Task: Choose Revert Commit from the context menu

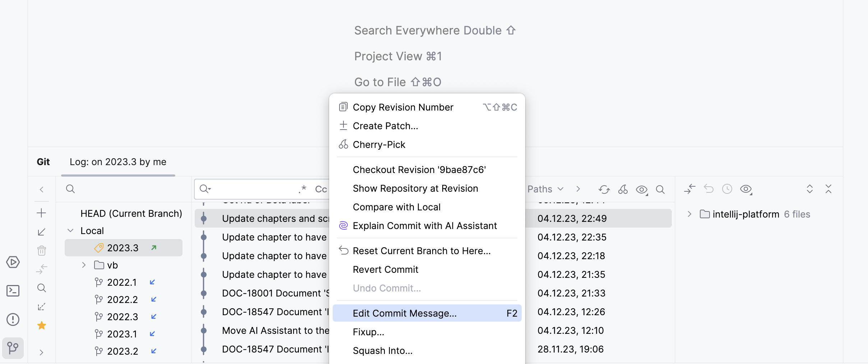Action: (x=385, y=269)
